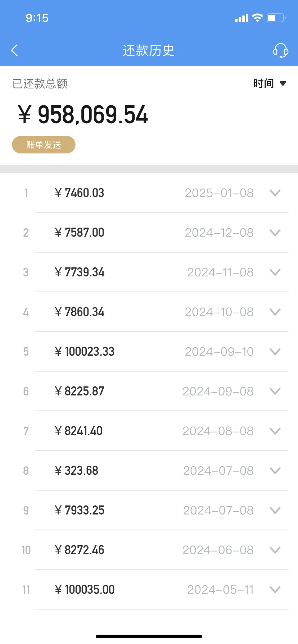Open customer service headset icon

[x=280, y=51]
